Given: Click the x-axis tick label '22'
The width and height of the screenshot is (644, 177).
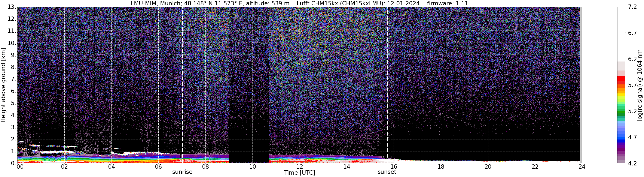Looking at the screenshot, I should pyautogui.click(x=535, y=167).
